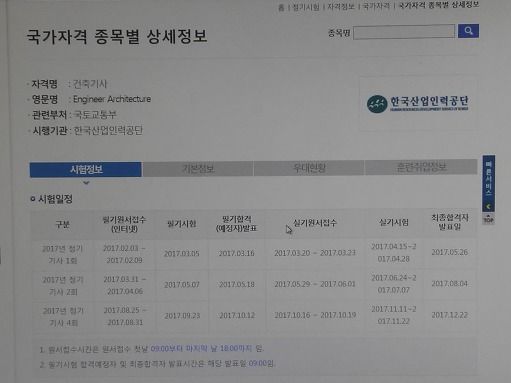The image size is (511, 383).
Task: Click the blue magnifier search button
Action: click(468, 31)
